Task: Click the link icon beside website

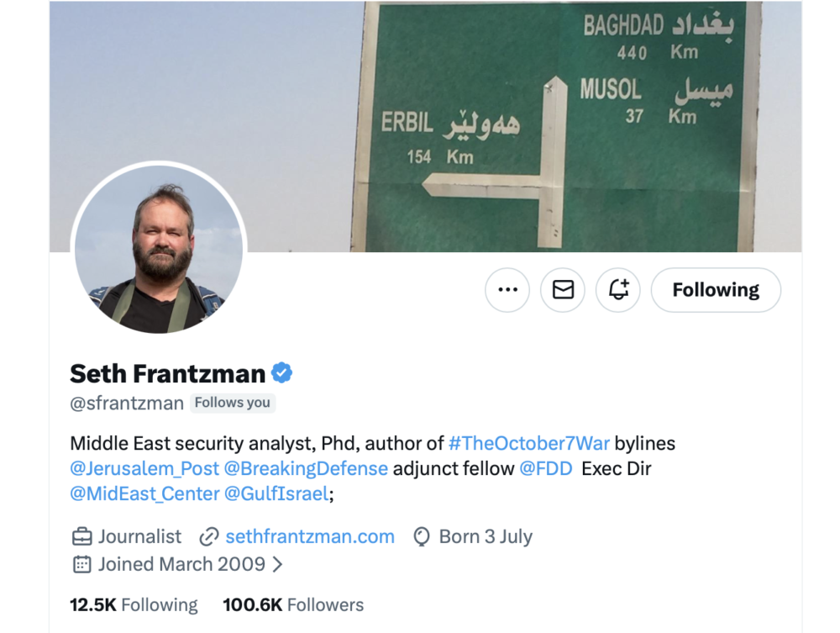Action: (209, 536)
